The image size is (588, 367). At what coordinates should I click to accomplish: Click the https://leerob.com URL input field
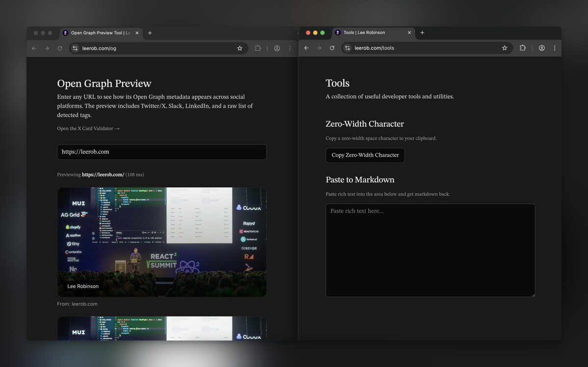tap(162, 152)
